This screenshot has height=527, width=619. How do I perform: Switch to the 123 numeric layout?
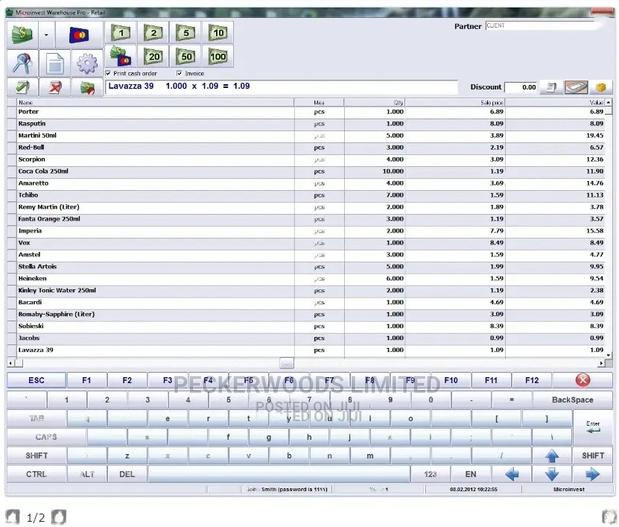coord(431,474)
